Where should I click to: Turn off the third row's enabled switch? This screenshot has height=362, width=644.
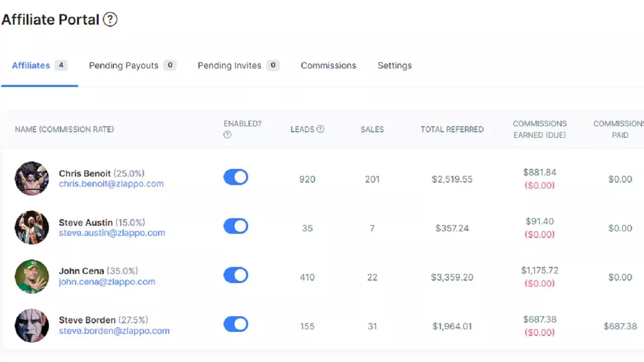pos(235,275)
